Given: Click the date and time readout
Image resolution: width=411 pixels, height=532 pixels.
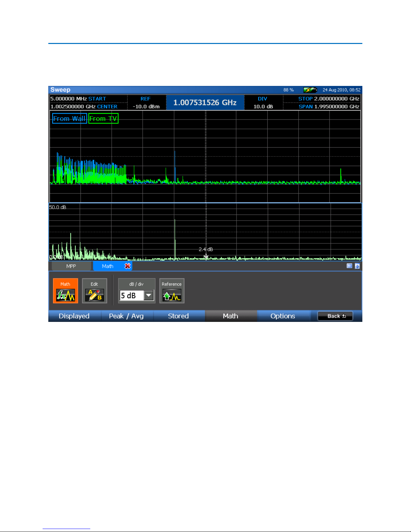Looking at the screenshot, I should click(342, 90).
